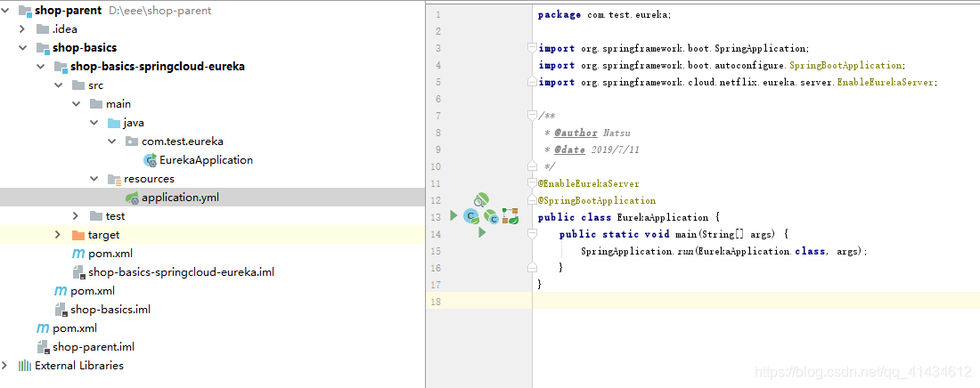Expand the test folder chevron
This screenshot has width=980, height=388.
pyautogui.click(x=76, y=216)
